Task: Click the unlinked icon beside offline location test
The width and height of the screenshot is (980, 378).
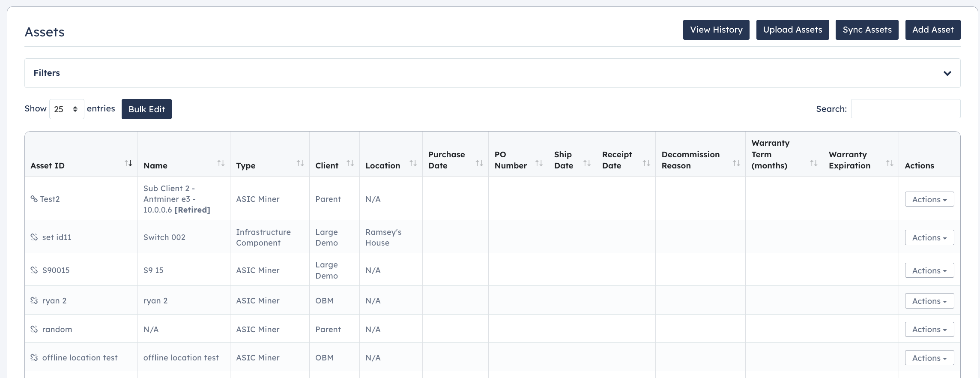Action: point(34,357)
